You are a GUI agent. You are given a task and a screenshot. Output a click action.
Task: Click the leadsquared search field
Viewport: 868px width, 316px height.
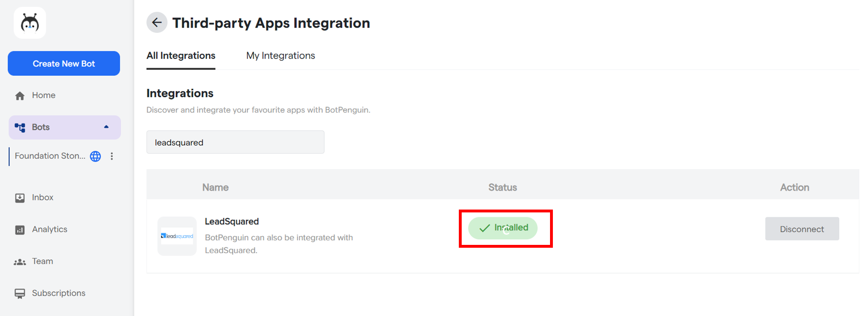click(235, 142)
